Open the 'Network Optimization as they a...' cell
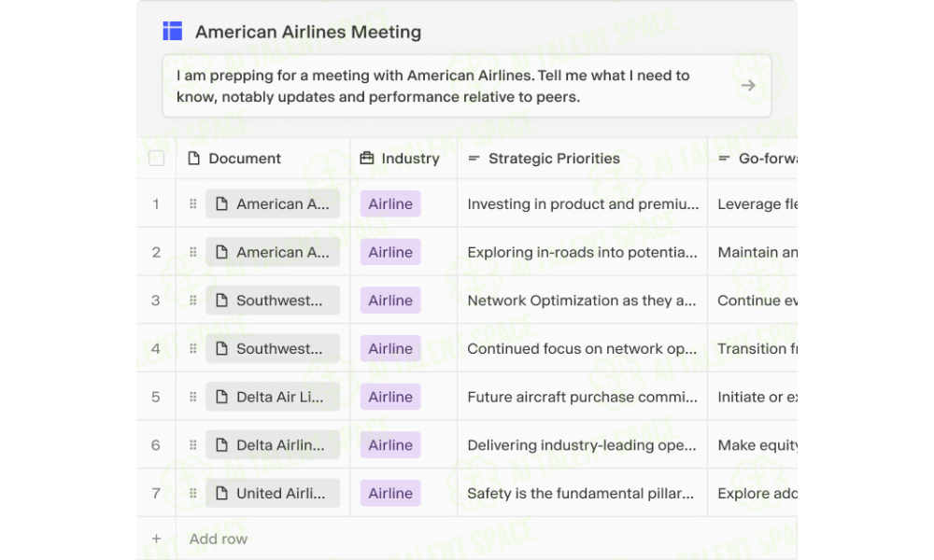Viewport: 934px width, 560px height. pos(583,300)
